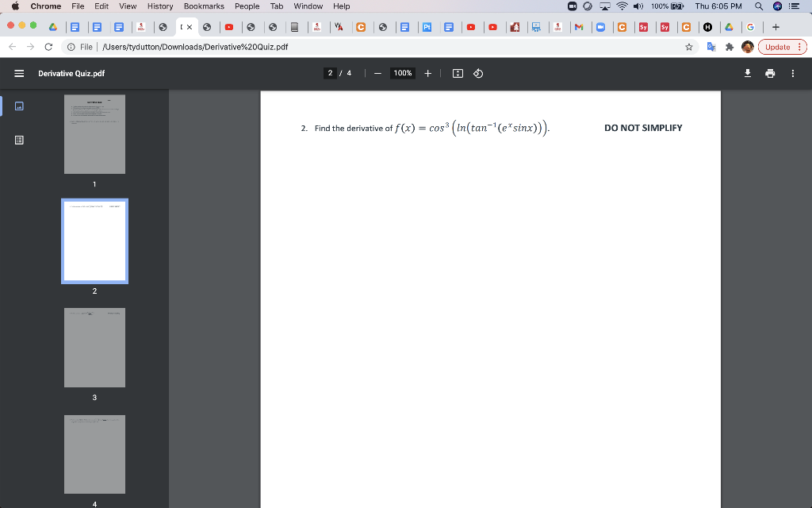Open the Bookmarks menu

pos(203,6)
